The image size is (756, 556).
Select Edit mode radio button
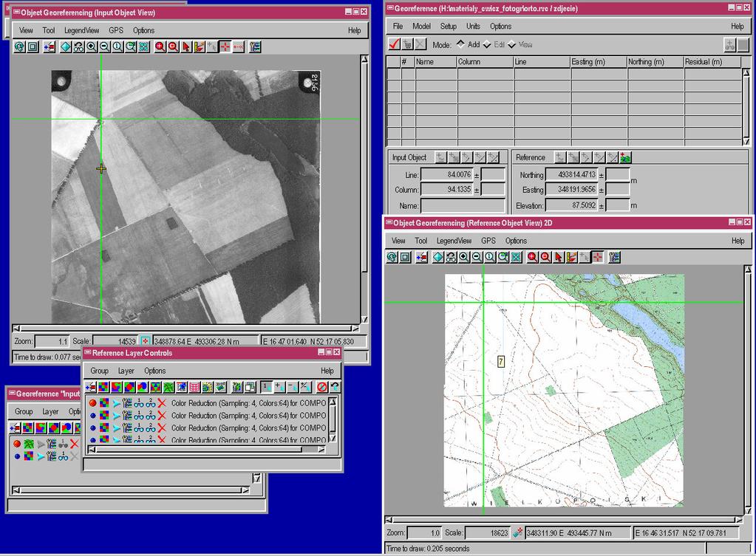[x=487, y=44]
